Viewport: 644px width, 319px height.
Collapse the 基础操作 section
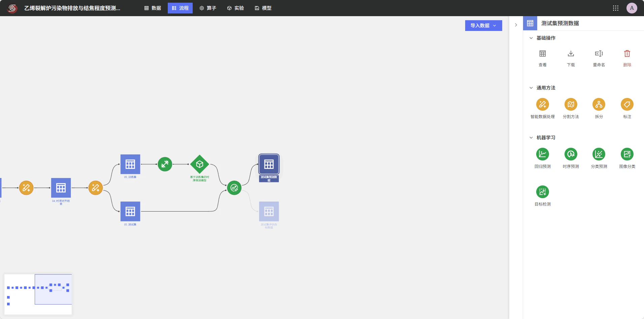coord(531,38)
